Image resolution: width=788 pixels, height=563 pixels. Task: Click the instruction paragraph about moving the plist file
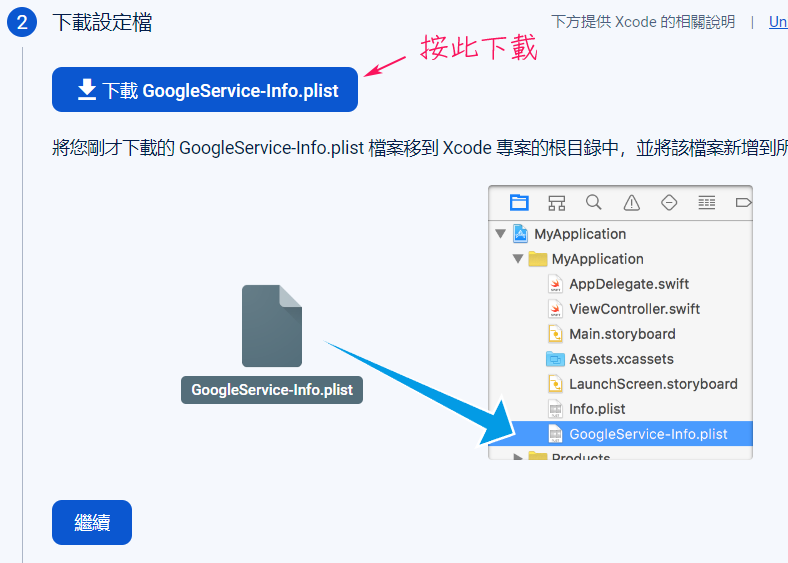point(420,148)
